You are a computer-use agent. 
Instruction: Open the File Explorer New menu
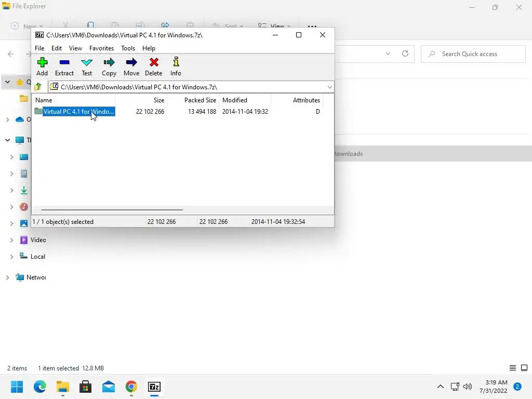click(x=27, y=26)
